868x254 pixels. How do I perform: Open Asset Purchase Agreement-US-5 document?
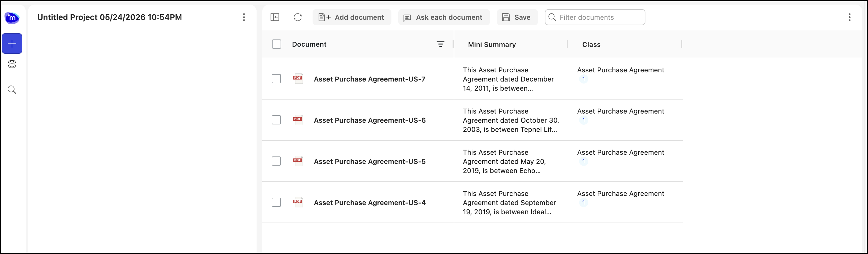coord(370,161)
